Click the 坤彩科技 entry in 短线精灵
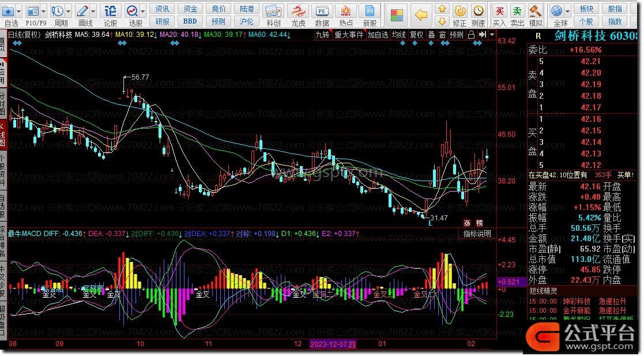The width and height of the screenshot is (644, 356). tap(577, 301)
